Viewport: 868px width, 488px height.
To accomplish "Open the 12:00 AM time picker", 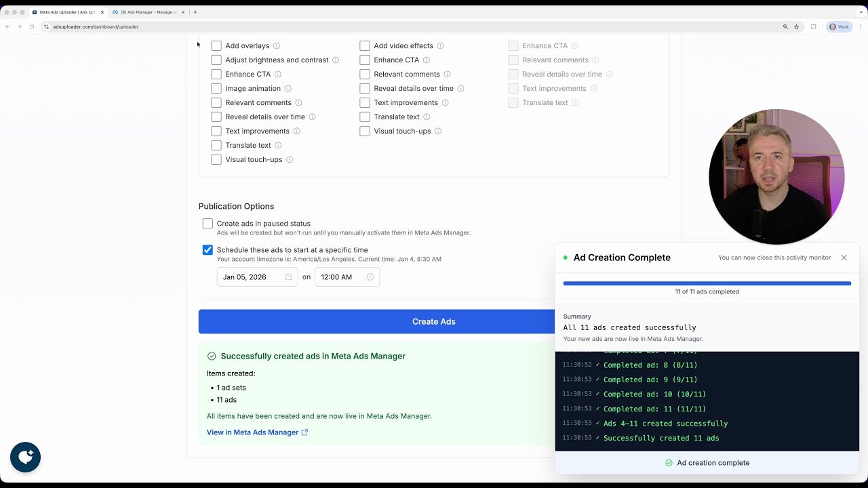I will [347, 277].
